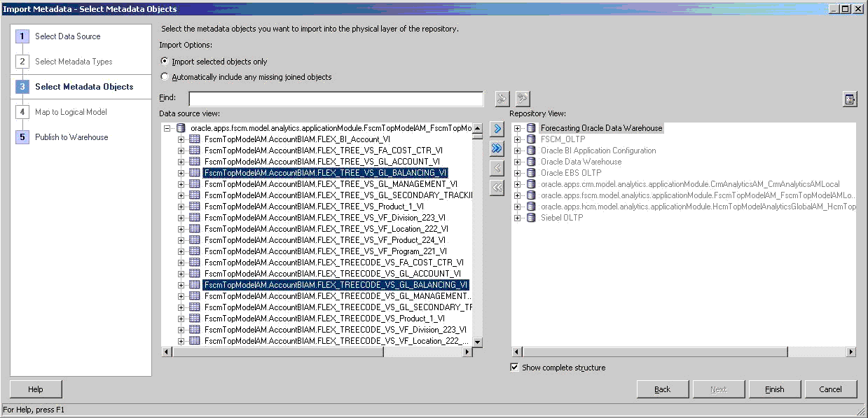The height and width of the screenshot is (418, 868).
Task: Go to step 1 Select Data Source
Action: (67, 36)
